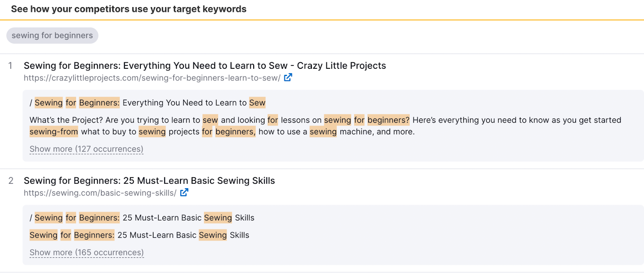Select the 'sewing for beginners' keyword chip
This screenshot has height=273, width=644.
coord(52,35)
